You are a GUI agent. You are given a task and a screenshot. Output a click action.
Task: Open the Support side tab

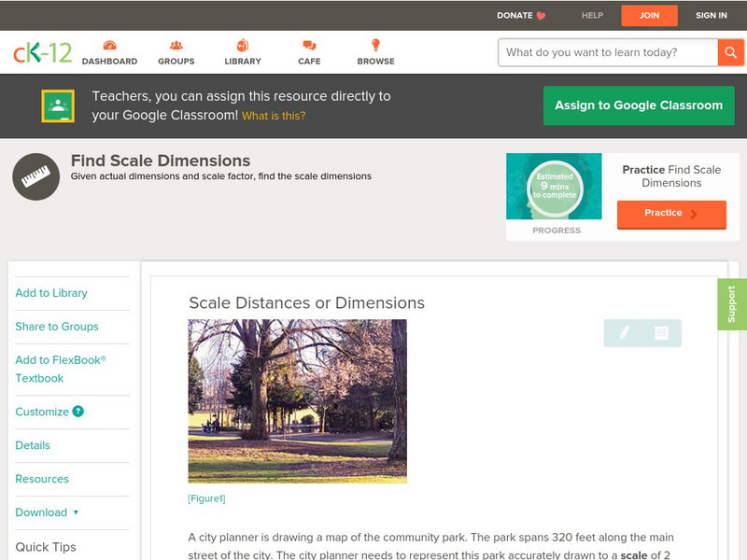(731, 304)
